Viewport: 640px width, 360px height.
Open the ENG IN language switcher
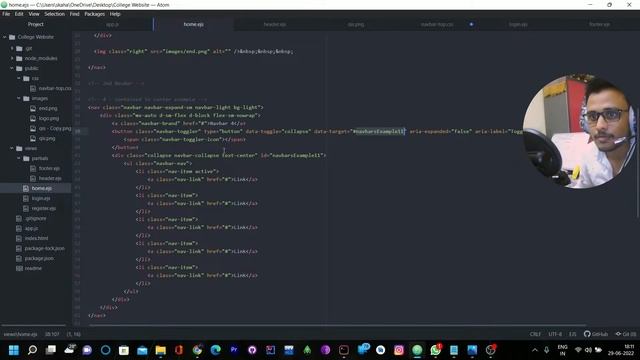click(x=562, y=350)
